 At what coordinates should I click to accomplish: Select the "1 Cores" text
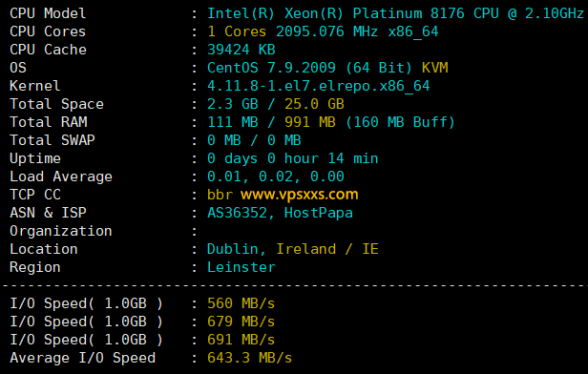[x=237, y=31]
